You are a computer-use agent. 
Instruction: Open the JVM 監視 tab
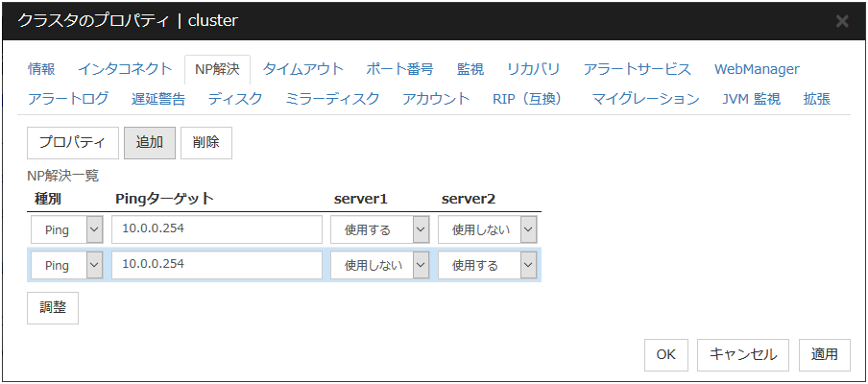pyautogui.click(x=751, y=98)
